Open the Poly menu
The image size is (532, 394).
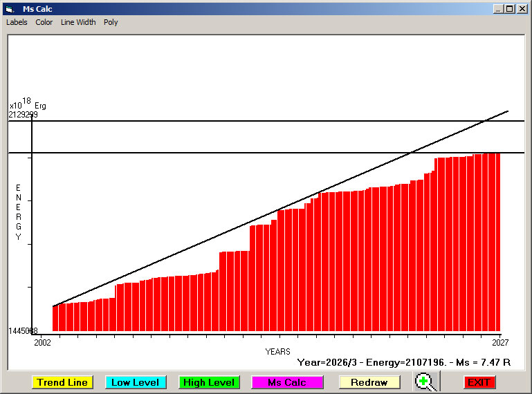tap(111, 22)
